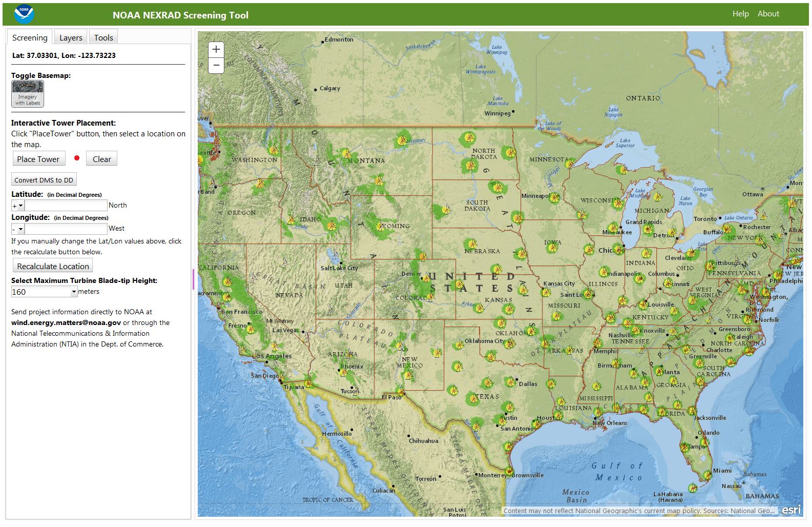Click the zoom out minus button

click(216, 65)
